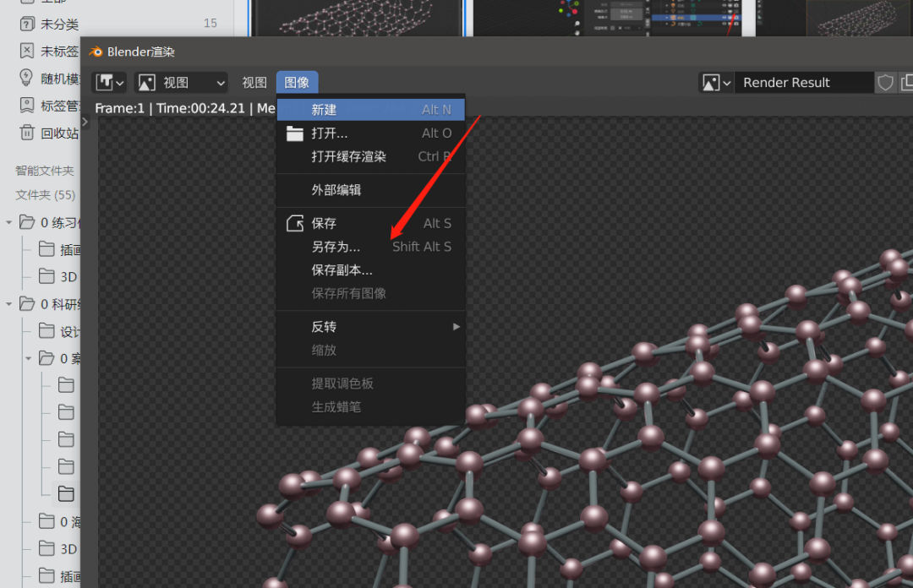
Task: Collapse the 0 案 subfolder arrow
Action: click(x=28, y=358)
